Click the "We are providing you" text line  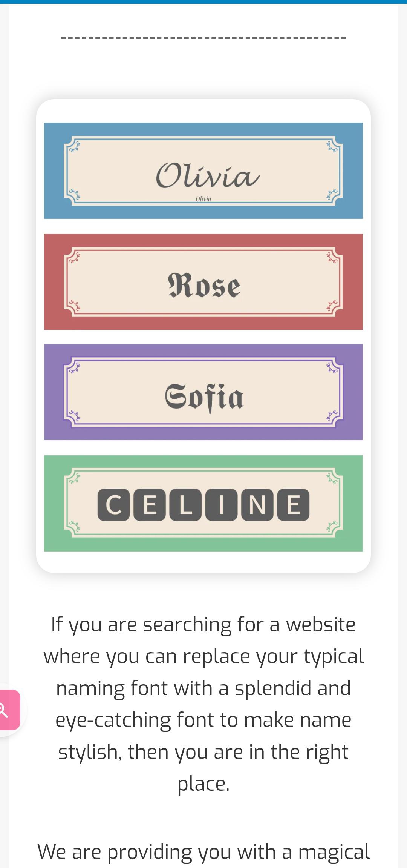pyautogui.click(x=203, y=852)
